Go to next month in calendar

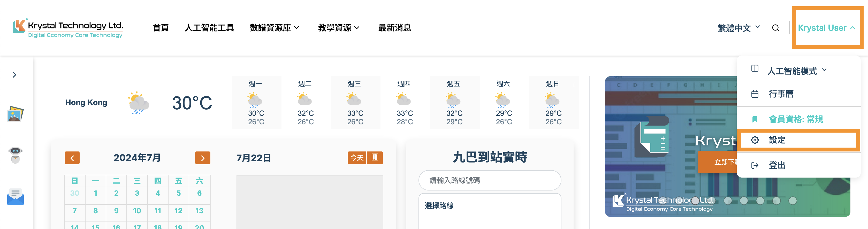pos(202,158)
